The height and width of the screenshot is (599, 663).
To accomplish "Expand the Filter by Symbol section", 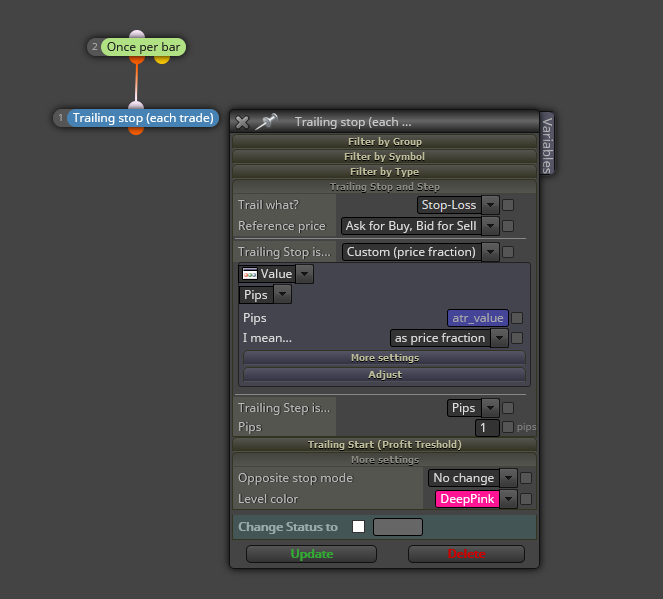I will [384, 156].
